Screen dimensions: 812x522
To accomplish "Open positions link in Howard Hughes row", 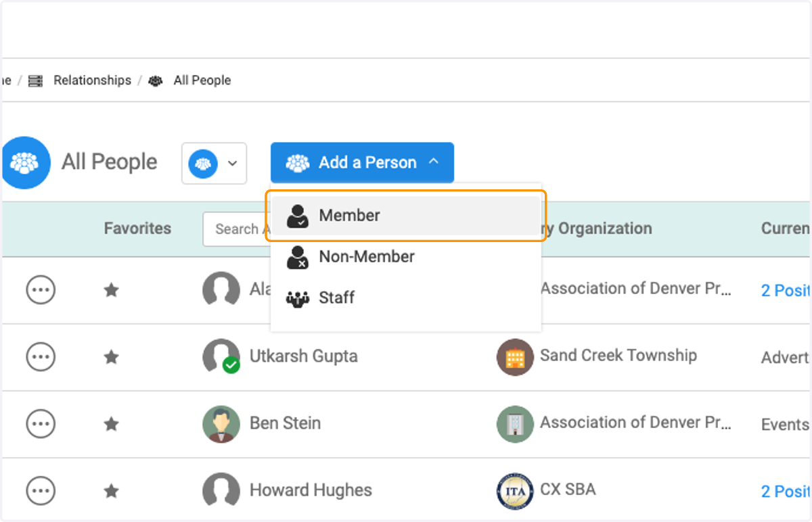I will tap(786, 492).
